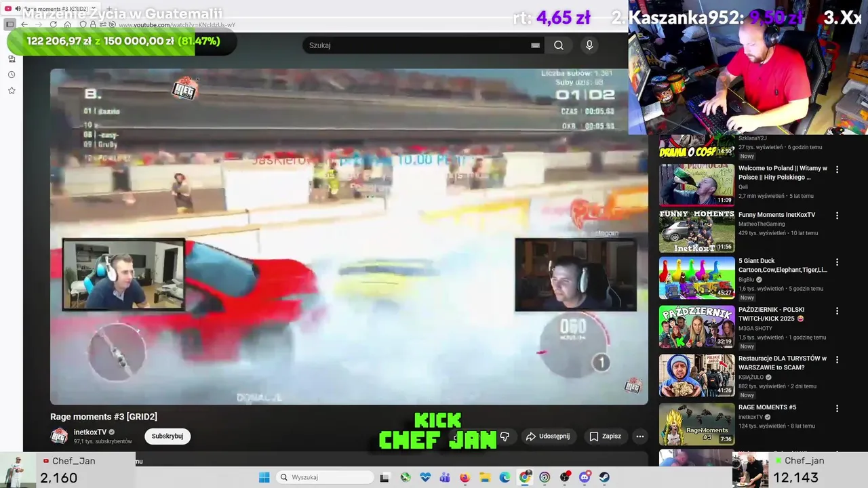This screenshot has height=488, width=868.
Task: Open the RAGE MOMENTS #5 video title
Action: [767, 407]
